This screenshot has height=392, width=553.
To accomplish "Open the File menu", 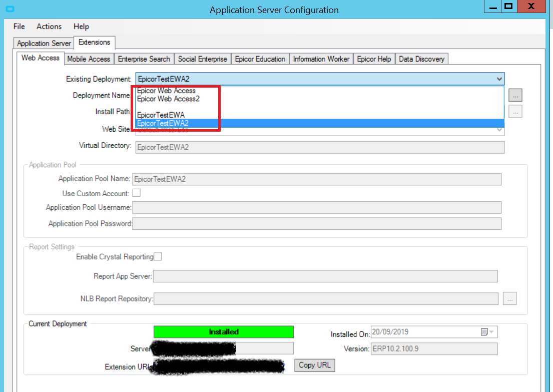I will (19, 27).
